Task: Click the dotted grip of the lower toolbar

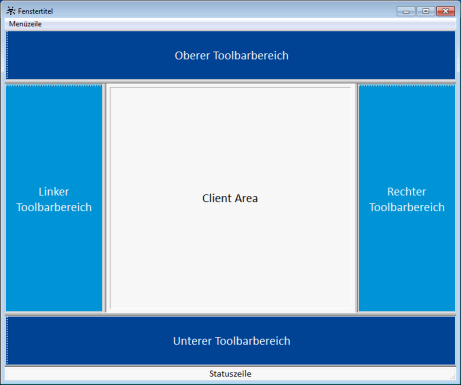Action: 7,341
